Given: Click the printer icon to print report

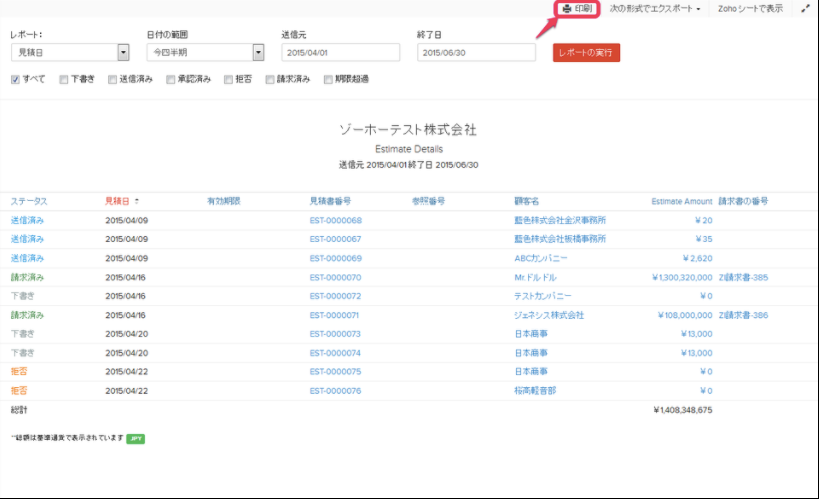Looking at the screenshot, I should coord(567,9).
